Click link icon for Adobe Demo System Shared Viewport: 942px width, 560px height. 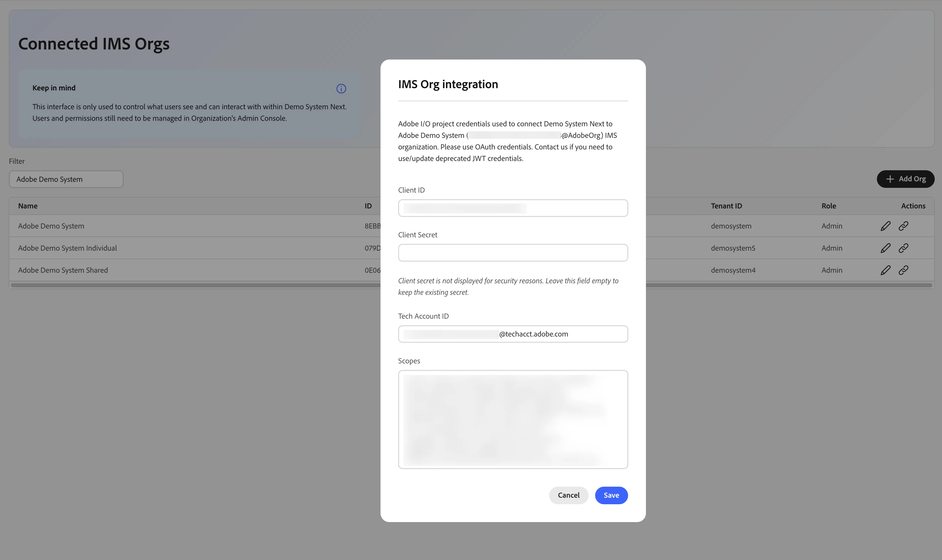pos(904,270)
